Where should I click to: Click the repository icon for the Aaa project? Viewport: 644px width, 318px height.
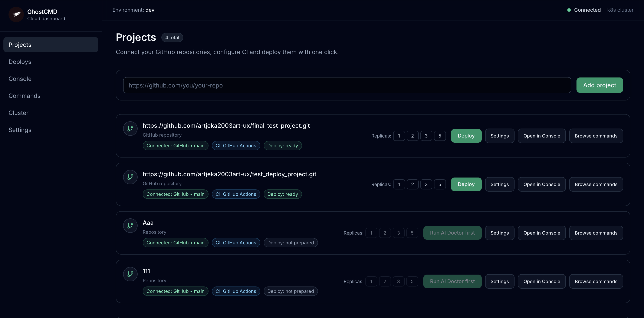pyautogui.click(x=130, y=225)
